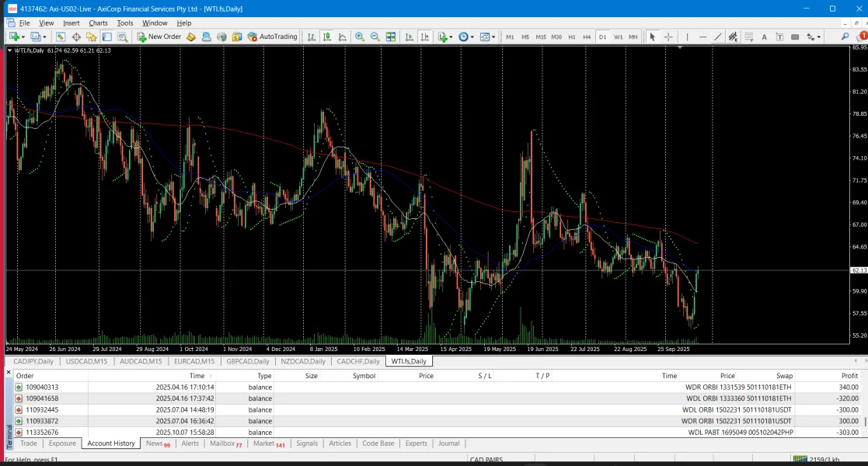The width and height of the screenshot is (868, 466).
Task: Switch to candlestick chart type
Action: click(327, 37)
